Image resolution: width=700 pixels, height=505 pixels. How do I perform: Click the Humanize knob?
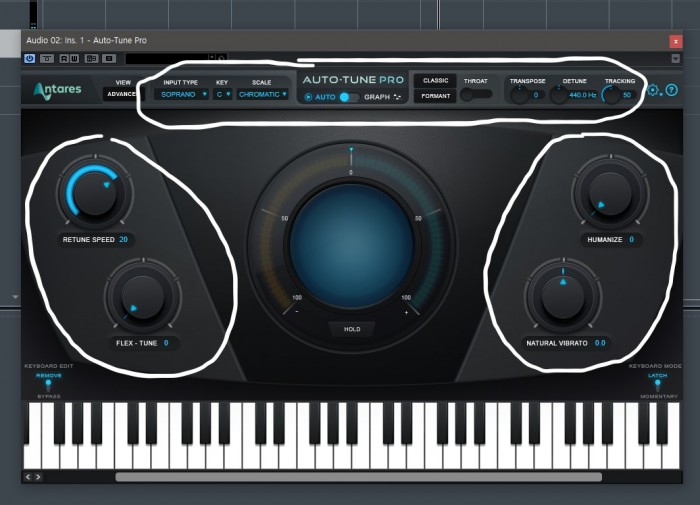[x=611, y=194]
